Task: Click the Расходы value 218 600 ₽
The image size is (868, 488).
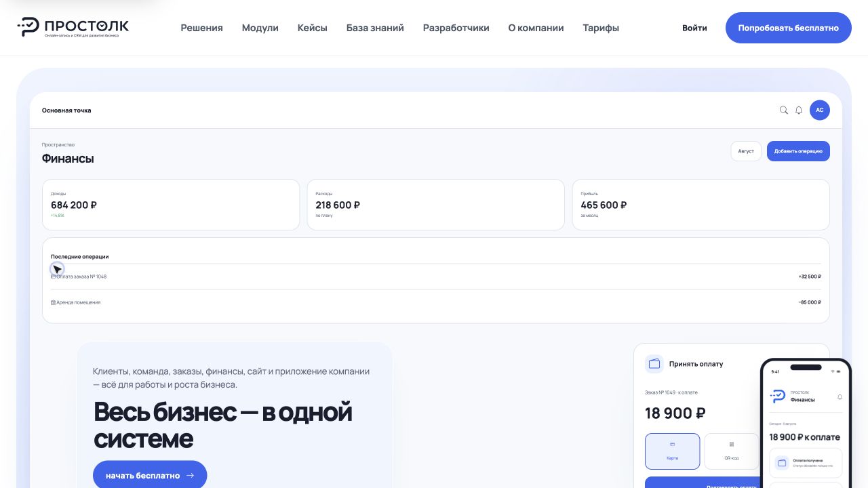Action: (338, 205)
